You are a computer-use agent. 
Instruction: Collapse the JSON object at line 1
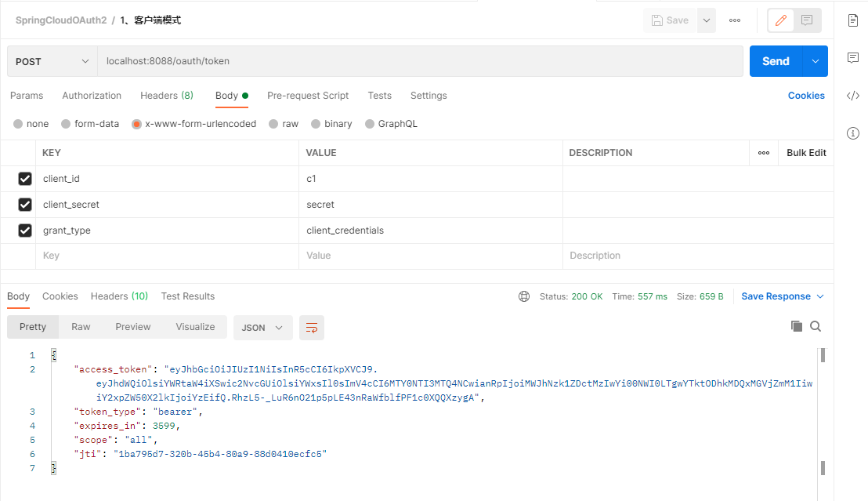(54, 355)
